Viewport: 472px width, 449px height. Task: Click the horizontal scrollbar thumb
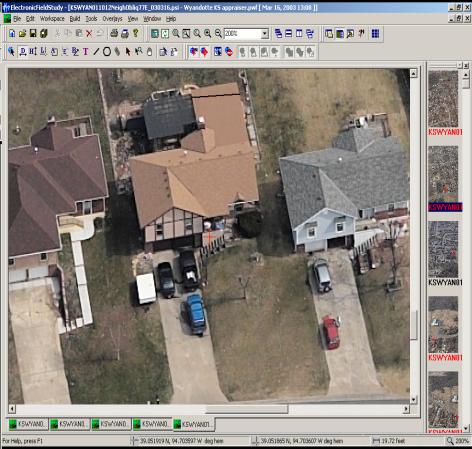coord(247,409)
